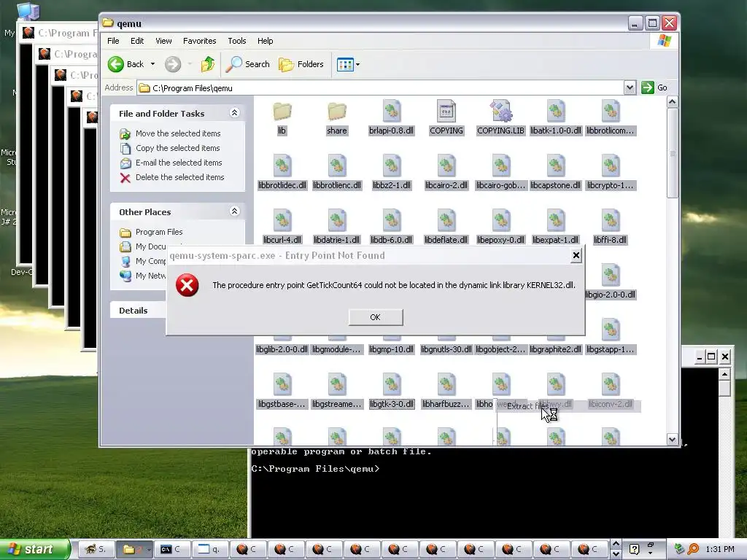The height and width of the screenshot is (560, 747).
Task: Select libbrotlienc.dll file icon
Action: (337, 166)
